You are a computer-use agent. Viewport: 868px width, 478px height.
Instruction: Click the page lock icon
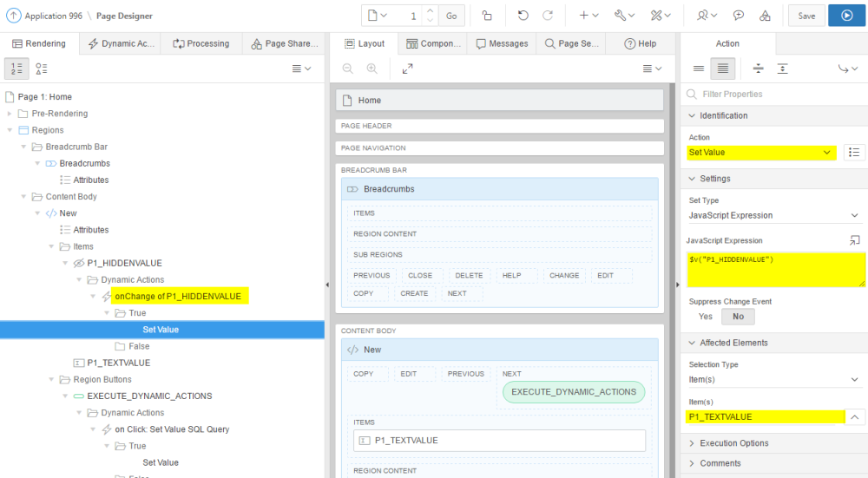point(487,16)
